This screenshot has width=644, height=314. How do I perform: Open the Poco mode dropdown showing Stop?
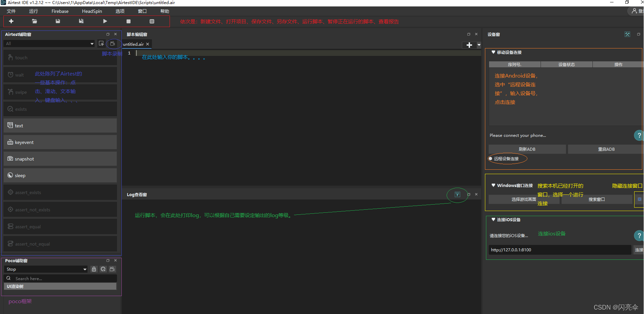(x=46, y=269)
